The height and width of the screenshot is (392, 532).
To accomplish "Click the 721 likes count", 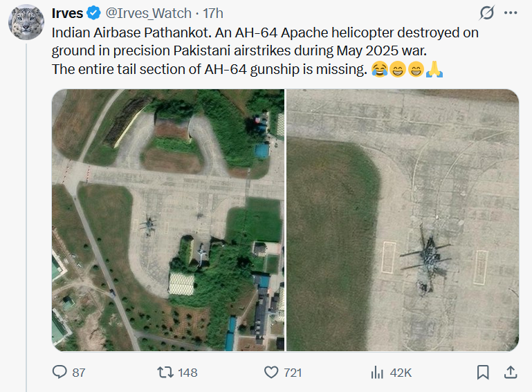I will 293,373.
